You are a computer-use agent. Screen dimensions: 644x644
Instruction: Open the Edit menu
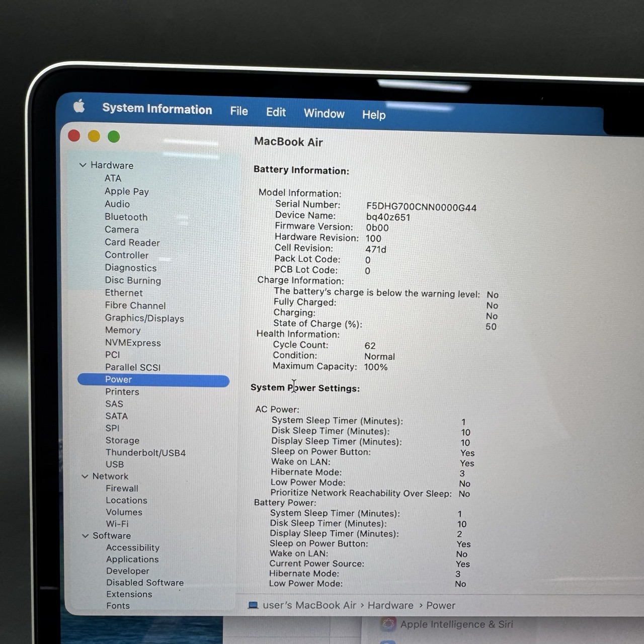276,112
